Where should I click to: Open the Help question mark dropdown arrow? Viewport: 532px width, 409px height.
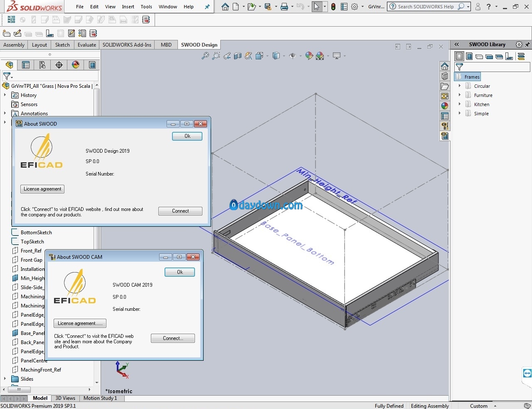[x=496, y=7]
